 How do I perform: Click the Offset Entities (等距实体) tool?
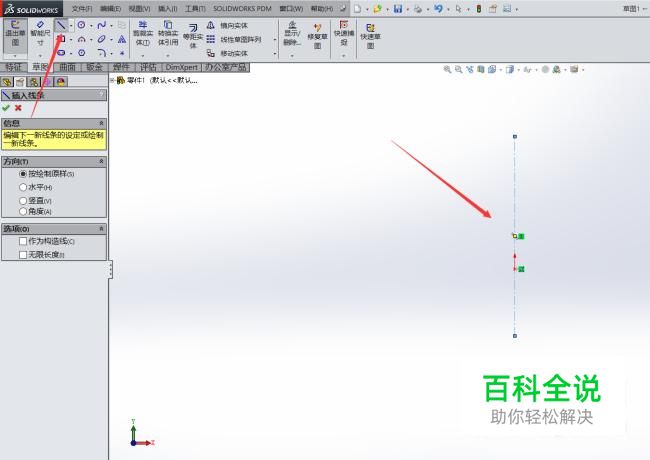point(193,36)
